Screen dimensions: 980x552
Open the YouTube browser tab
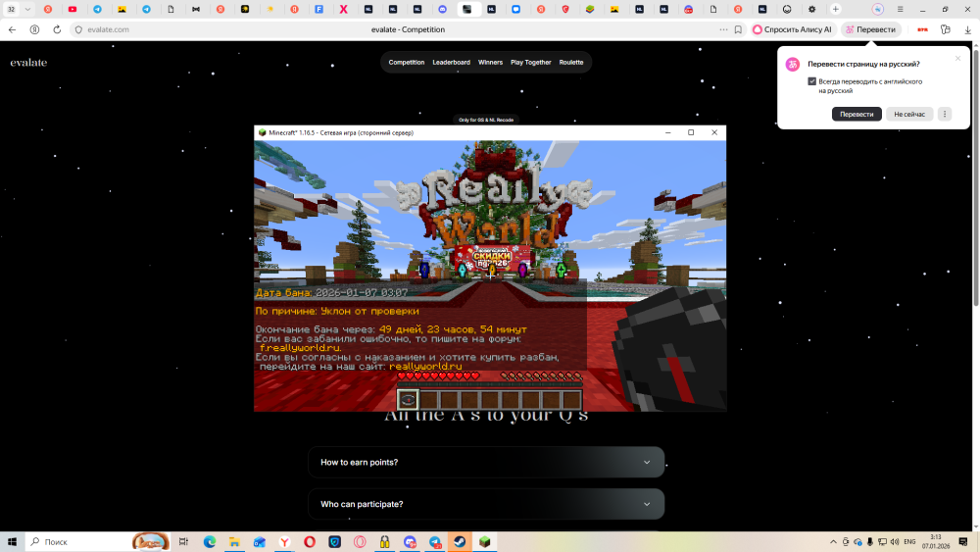pyautogui.click(x=73, y=10)
